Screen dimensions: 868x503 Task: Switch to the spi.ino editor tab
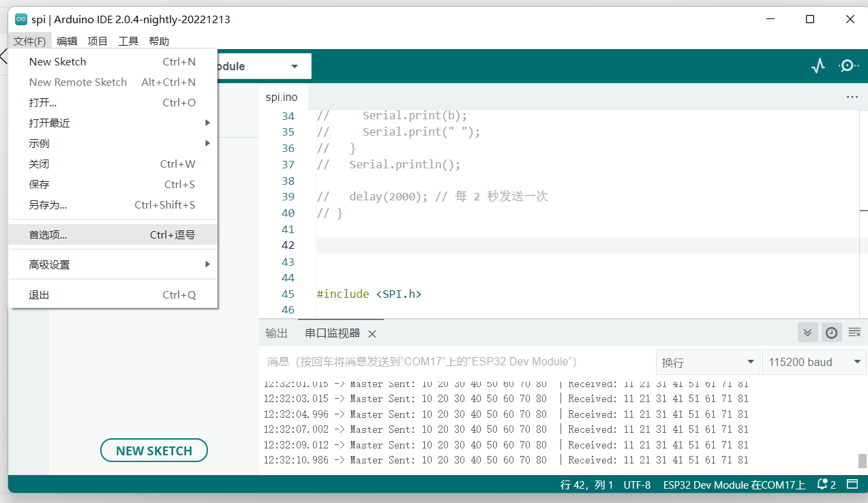(282, 97)
